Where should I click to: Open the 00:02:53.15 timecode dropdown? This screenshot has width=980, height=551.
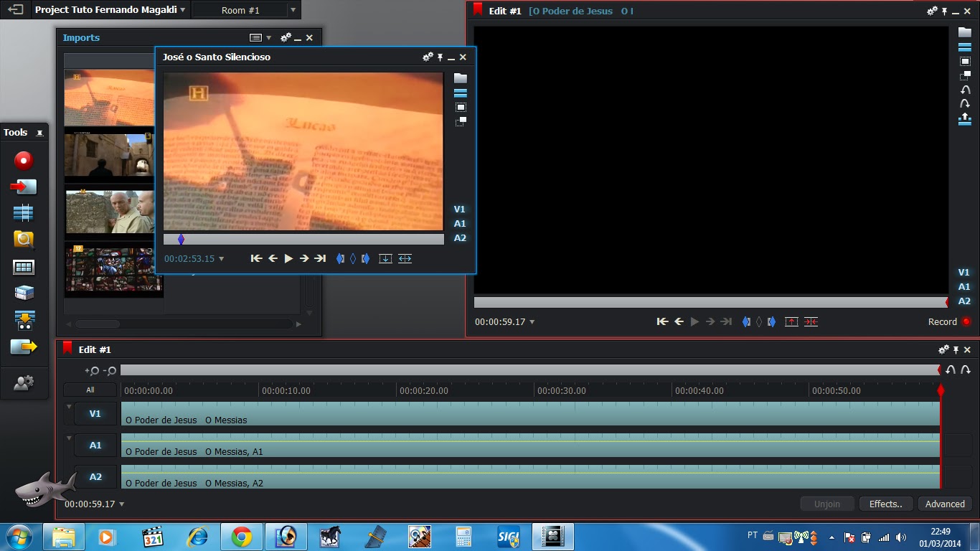(x=221, y=259)
